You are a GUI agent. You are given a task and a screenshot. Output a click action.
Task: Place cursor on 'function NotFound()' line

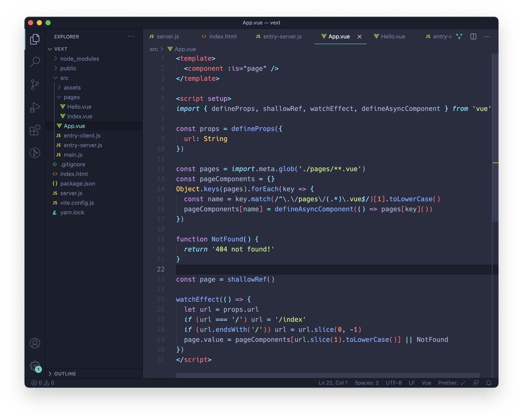pos(217,239)
